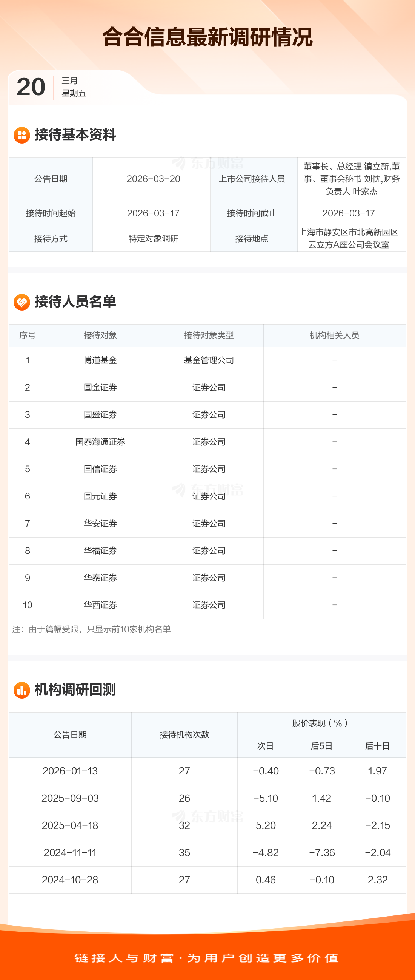Click the bar chart icon beside 机构调研回测
415x980 pixels.
tap(22, 690)
